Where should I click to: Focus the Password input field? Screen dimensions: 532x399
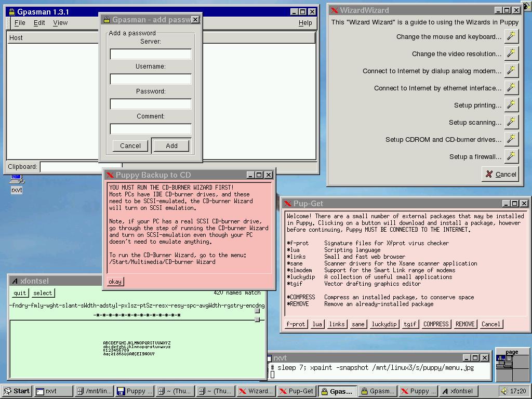pos(151,104)
